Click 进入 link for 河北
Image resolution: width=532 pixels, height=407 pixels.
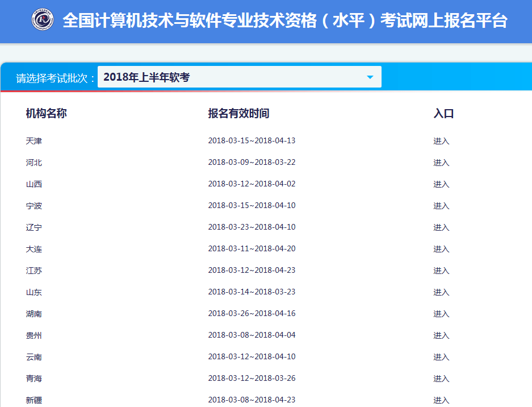[441, 163]
